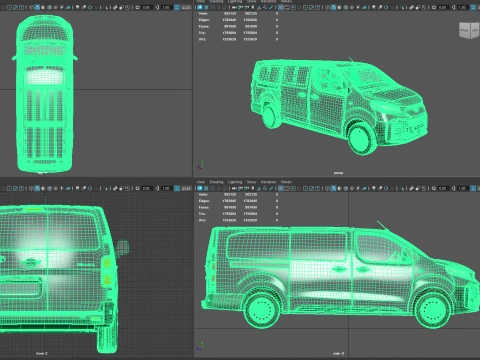
Task: Select Smooth Shade All in the perspective panel
Action: point(333,7)
